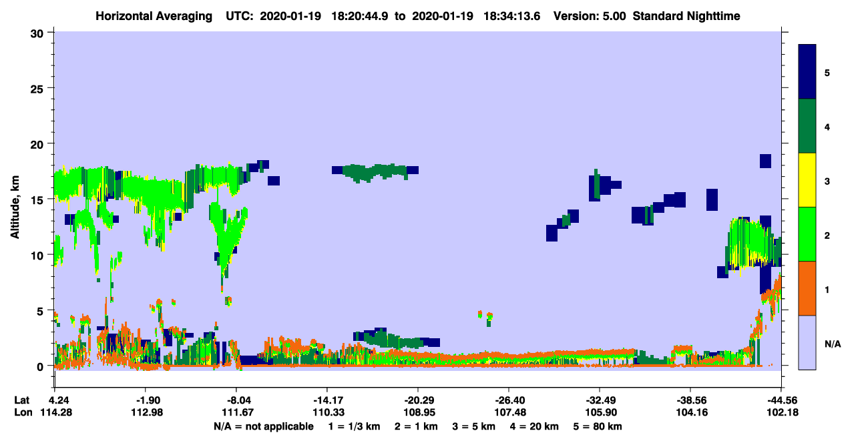Click 'Standard Nighttime' text in title
Screen dimensions: 868x445
tap(686, 16)
